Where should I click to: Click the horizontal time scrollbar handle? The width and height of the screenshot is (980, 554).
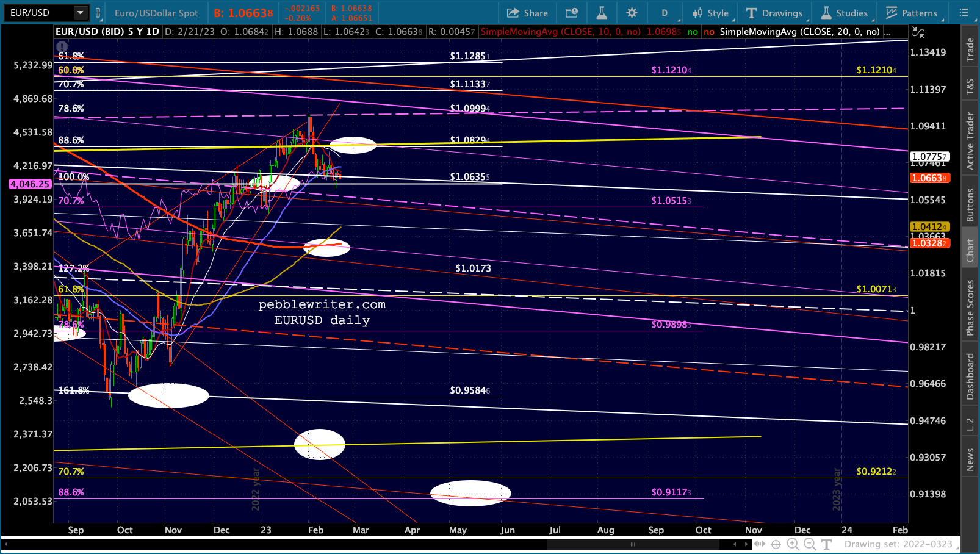tap(633, 544)
